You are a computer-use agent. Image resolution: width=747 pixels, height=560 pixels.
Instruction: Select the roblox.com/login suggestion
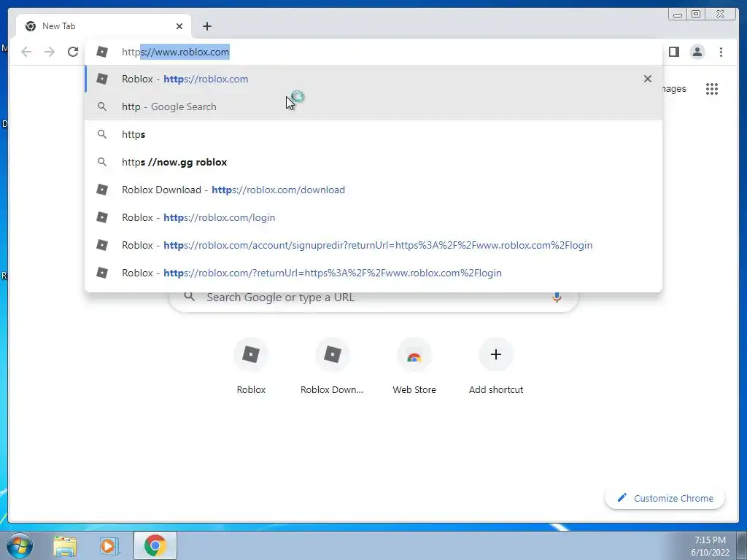(x=373, y=217)
